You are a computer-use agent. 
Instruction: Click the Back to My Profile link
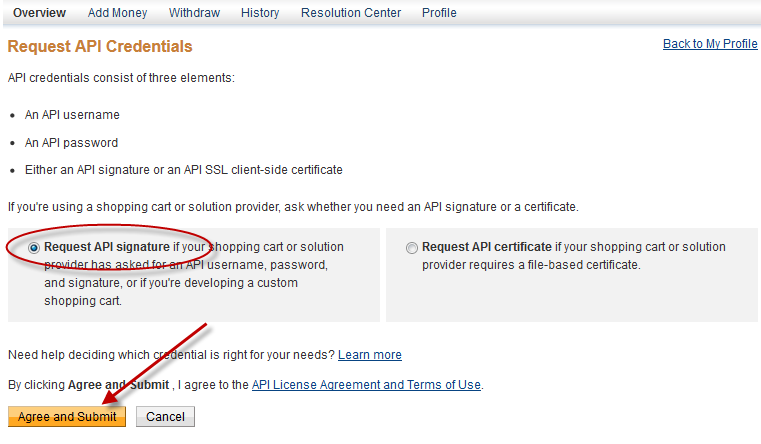click(x=710, y=44)
